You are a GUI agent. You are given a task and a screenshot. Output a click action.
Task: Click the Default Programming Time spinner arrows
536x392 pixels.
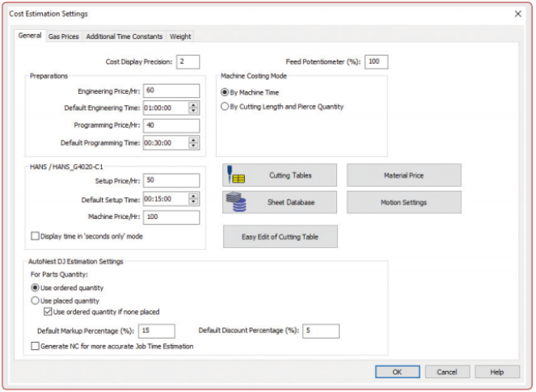point(193,142)
